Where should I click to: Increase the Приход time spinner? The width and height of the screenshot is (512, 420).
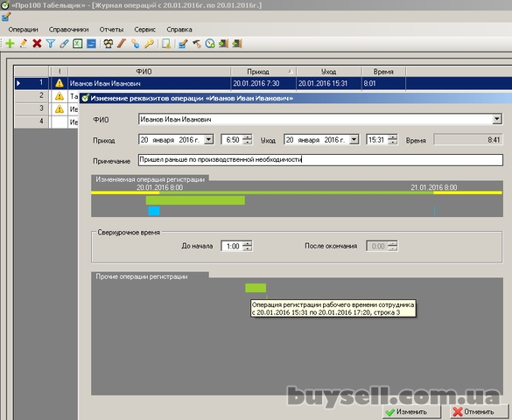click(x=249, y=137)
